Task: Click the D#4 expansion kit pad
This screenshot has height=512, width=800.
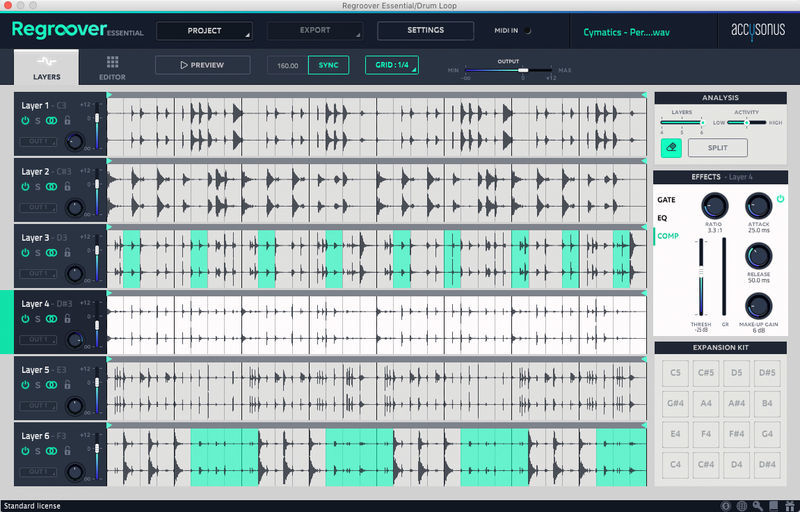Action: 767,465
